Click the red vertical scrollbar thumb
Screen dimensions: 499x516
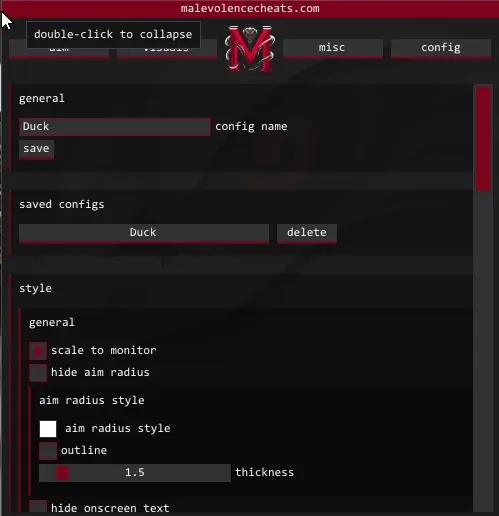pos(483,139)
